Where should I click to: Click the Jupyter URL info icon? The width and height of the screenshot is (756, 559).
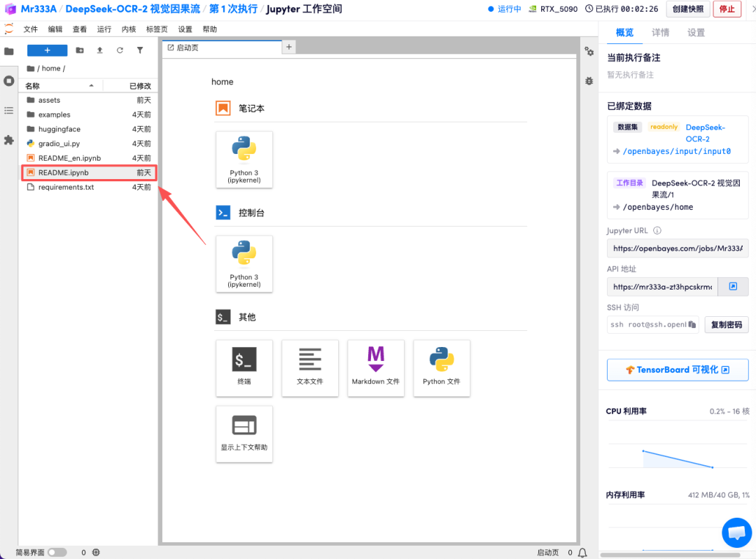[657, 231]
